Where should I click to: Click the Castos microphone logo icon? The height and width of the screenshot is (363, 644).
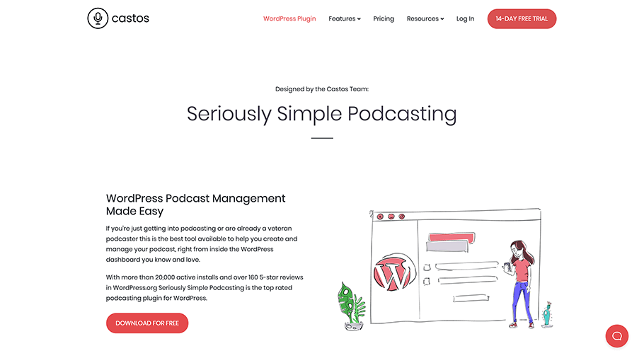[98, 18]
